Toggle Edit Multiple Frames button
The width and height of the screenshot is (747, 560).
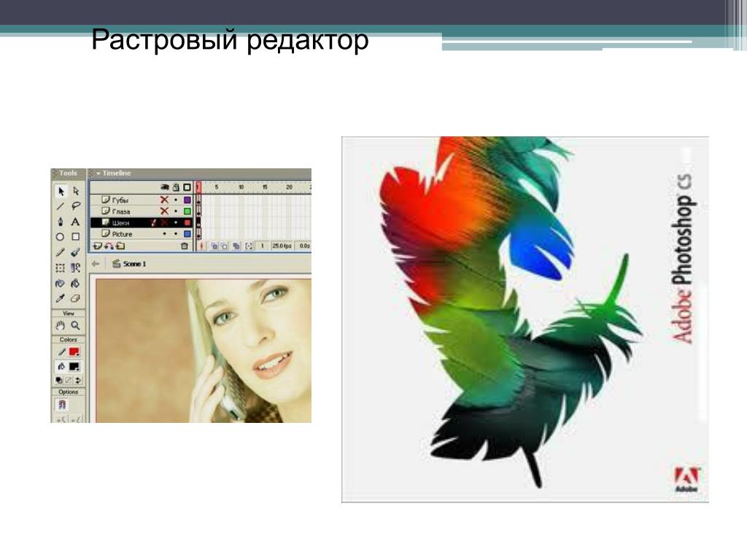(x=236, y=246)
